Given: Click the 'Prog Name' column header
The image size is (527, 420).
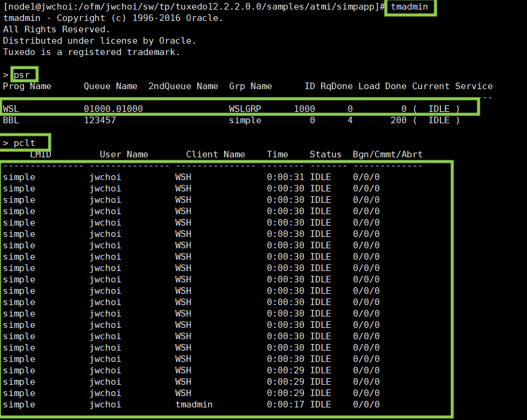Looking at the screenshot, I should pos(27,86).
